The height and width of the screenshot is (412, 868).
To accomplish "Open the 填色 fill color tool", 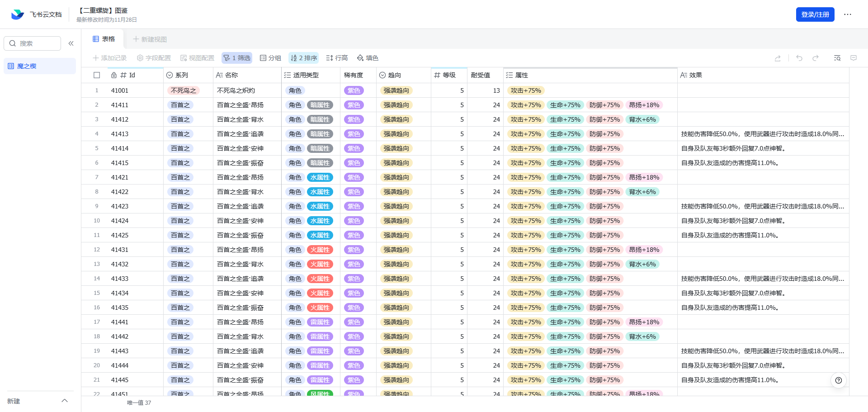I will (368, 58).
